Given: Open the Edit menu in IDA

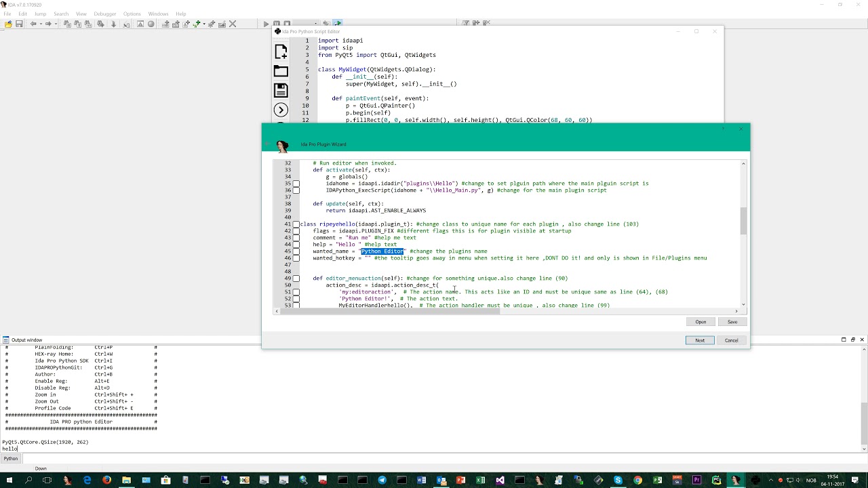Looking at the screenshot, I should pos(23,14).
